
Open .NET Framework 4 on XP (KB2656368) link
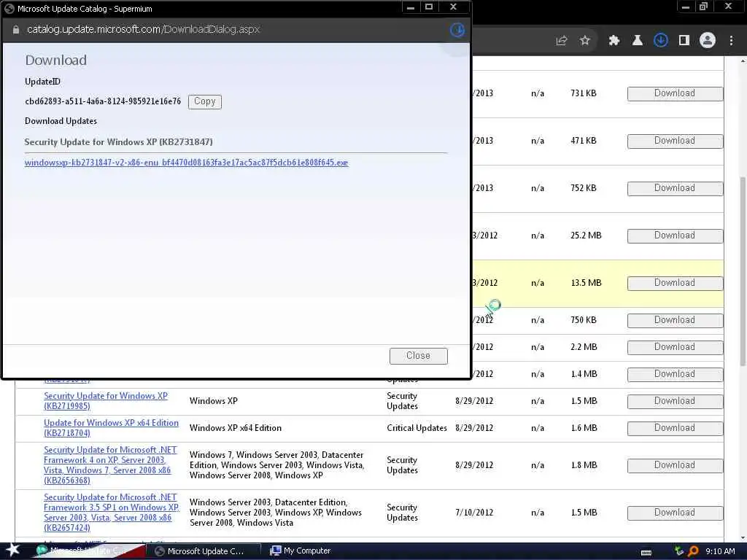tap(110, 464)
